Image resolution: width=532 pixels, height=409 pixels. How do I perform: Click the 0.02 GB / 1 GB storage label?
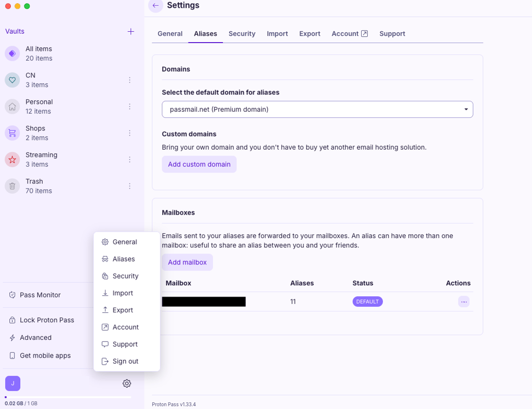pos(21,403)
